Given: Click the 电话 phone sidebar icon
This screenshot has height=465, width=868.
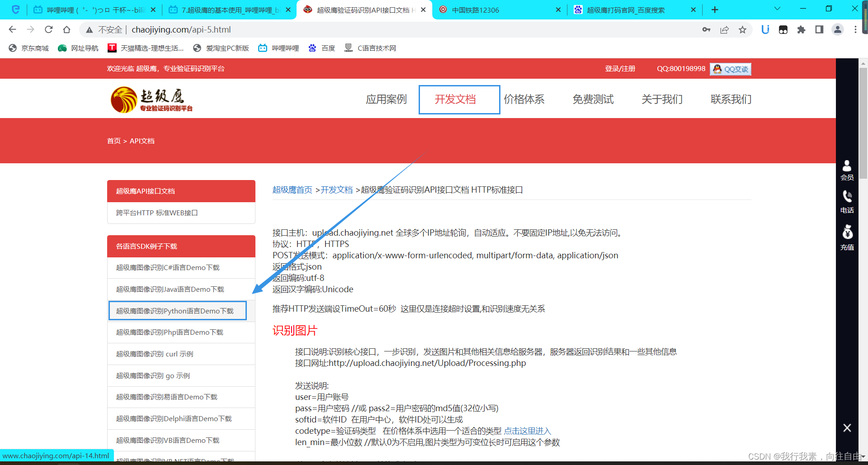Looking at the screenshot, I should (847, 202).
